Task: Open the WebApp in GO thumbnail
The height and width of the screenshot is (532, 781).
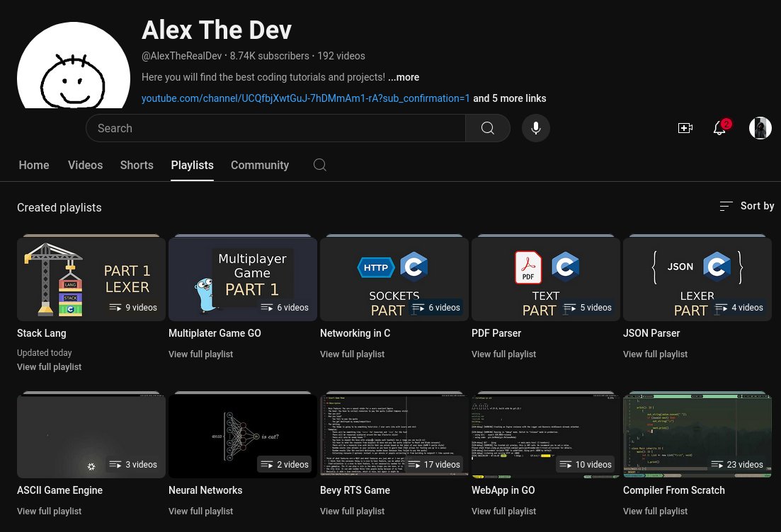Action: click(545, 436)
